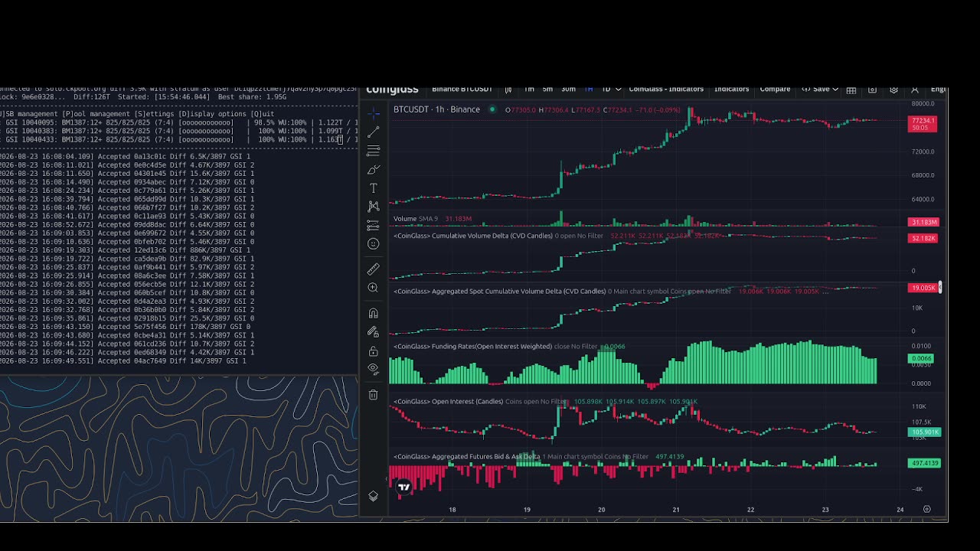The width and height of the screenshot is (980, 551).
Task: Select the brush drawing tool
Action: coord(373,169)
